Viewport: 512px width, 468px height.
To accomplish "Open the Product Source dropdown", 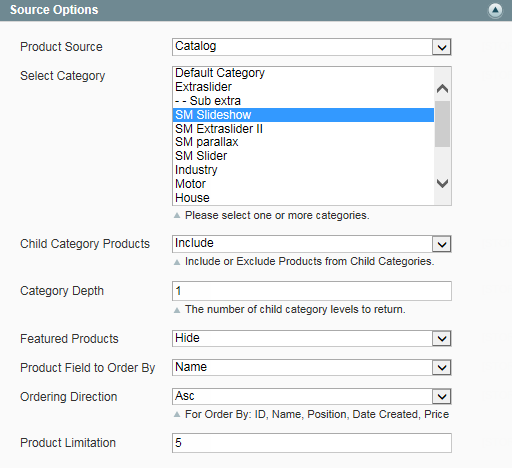I will [312, 47].
